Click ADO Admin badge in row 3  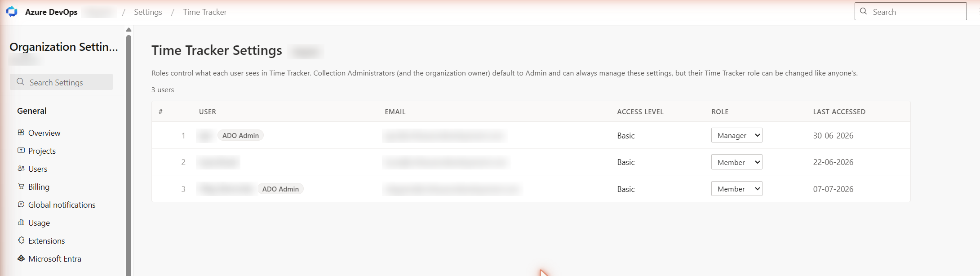click(280, 189)
